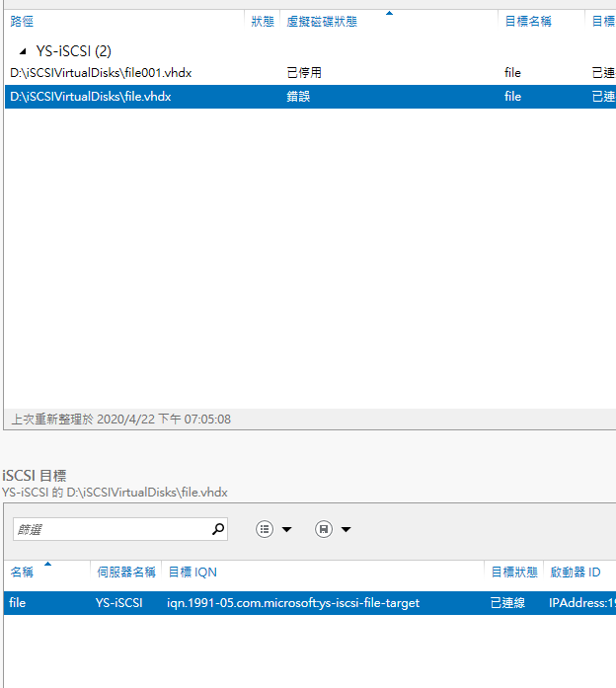Expand save query dropdown arrow
The height and width of the screenshot is (688, 616).
(x=346, y=530)
